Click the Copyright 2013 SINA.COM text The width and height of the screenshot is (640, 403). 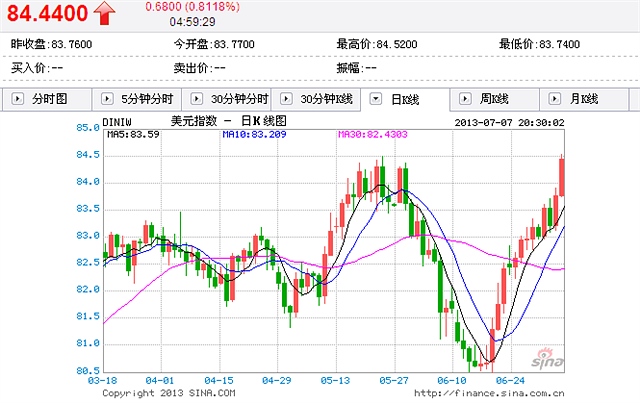pyautogui.click(x=163, y=393)
